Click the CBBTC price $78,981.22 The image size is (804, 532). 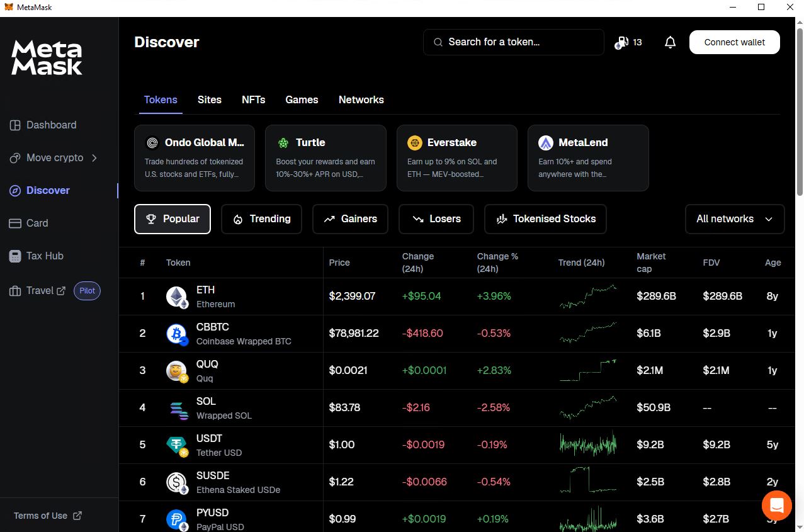[354, 333]
